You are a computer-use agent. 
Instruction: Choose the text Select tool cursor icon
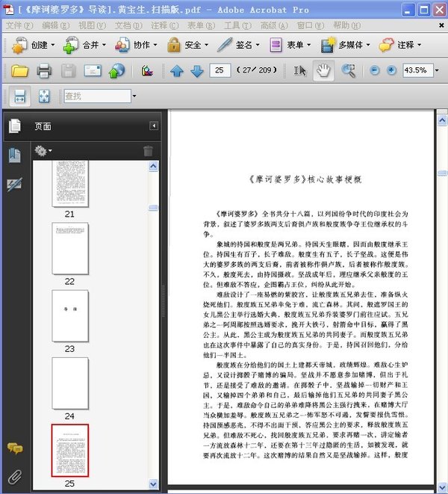coord(299,70)
